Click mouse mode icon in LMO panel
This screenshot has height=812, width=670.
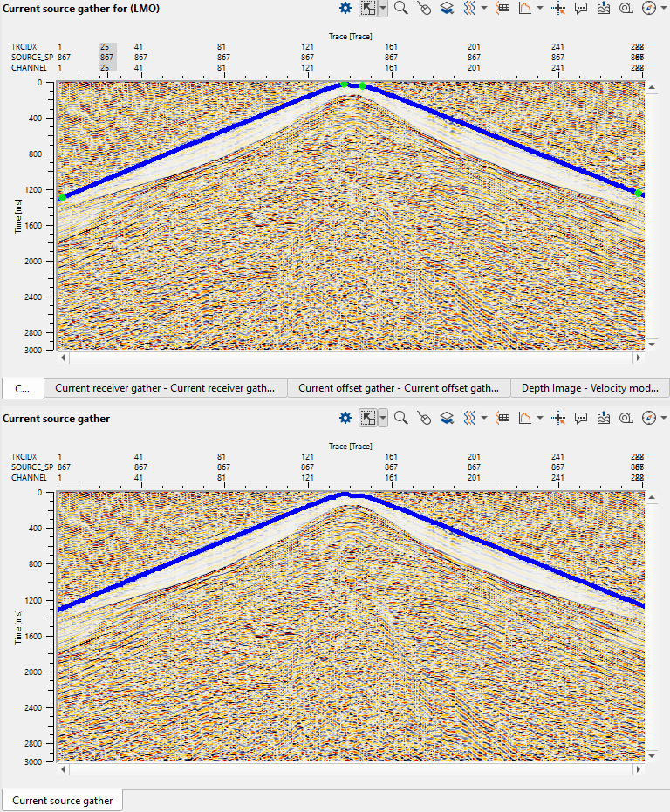(424, 9)
